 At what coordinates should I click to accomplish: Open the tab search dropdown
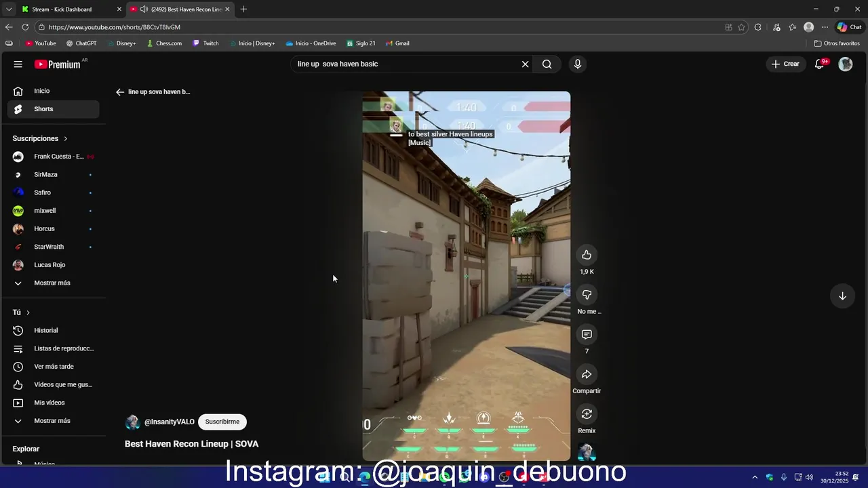pyautogui.click(x=8, y=9)
